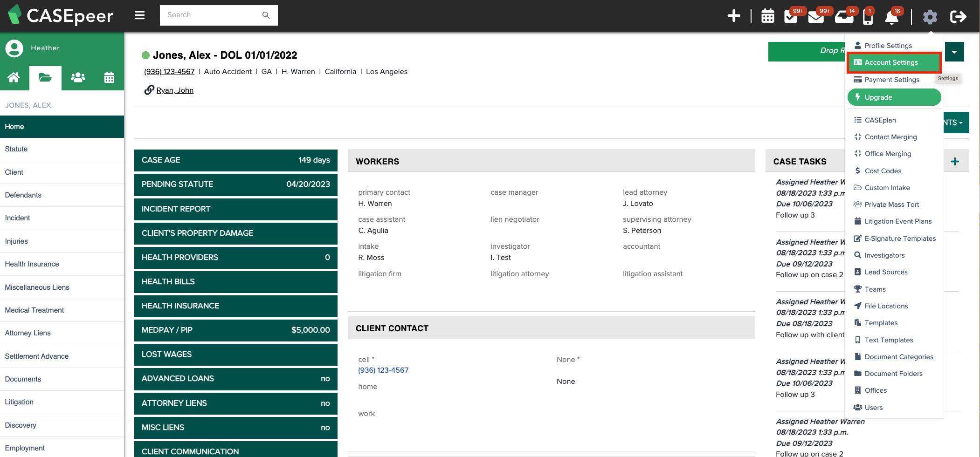Open Payment Settings from menu
980x457 pixels.
(891, 80)
